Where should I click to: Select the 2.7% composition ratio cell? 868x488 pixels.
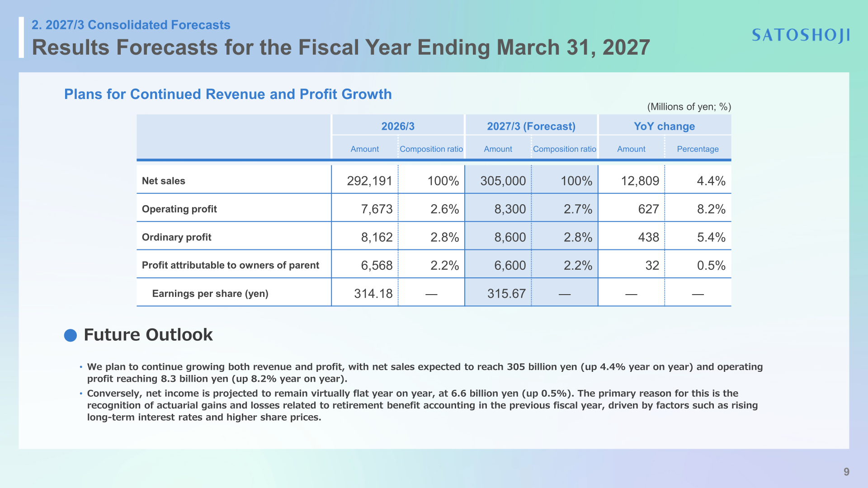point(578,209)
